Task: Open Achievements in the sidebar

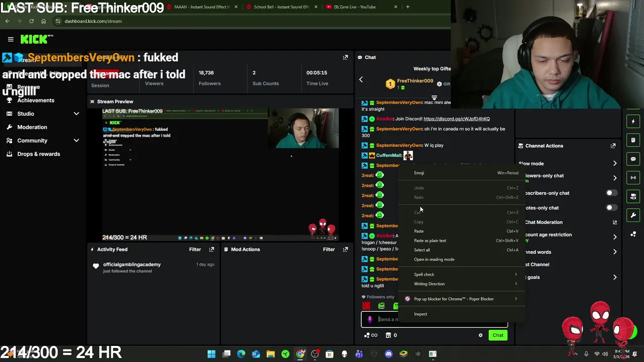Action: pos(36,101)
